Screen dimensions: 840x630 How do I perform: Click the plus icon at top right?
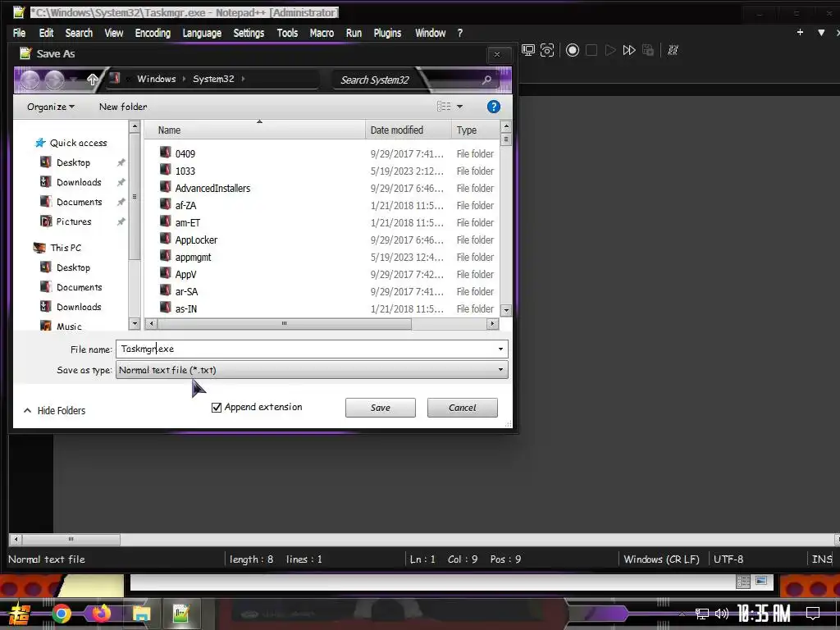[800, 33]
